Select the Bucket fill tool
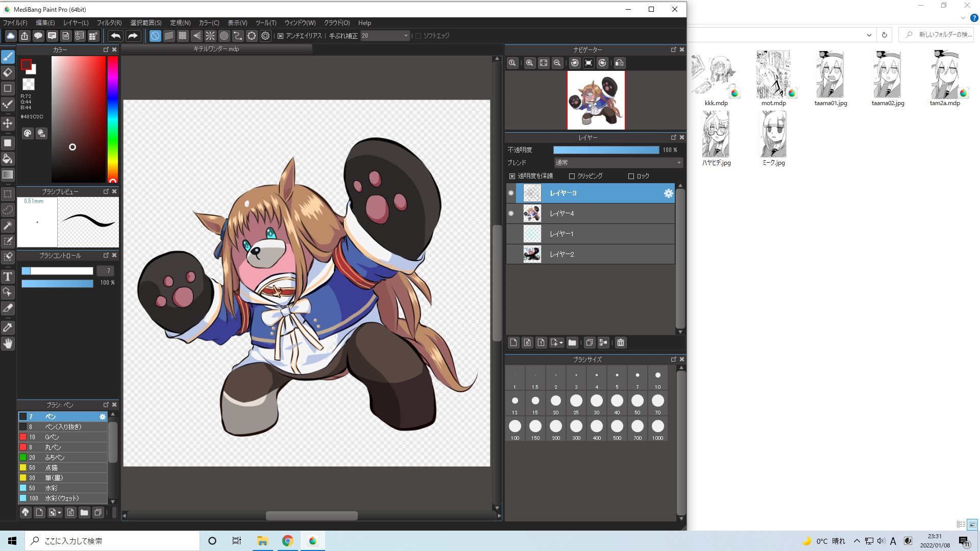 8,159
